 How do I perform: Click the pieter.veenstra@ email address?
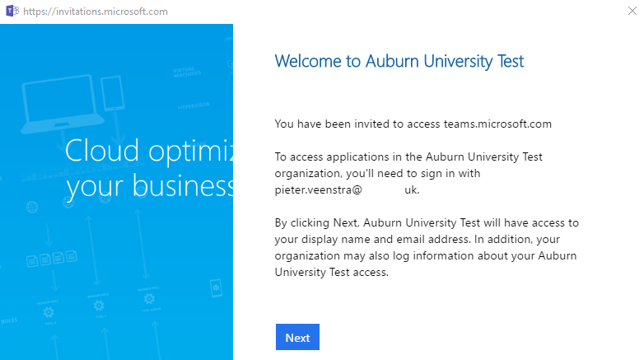coord(347,189)
